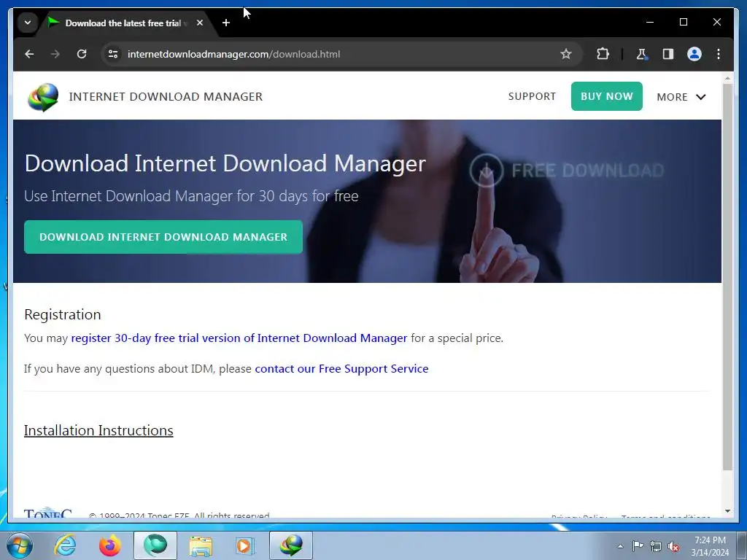Click the Download Internet Download Manager headline
The image size is (747, 560).
pyautogui.click(x=225, y=163)
